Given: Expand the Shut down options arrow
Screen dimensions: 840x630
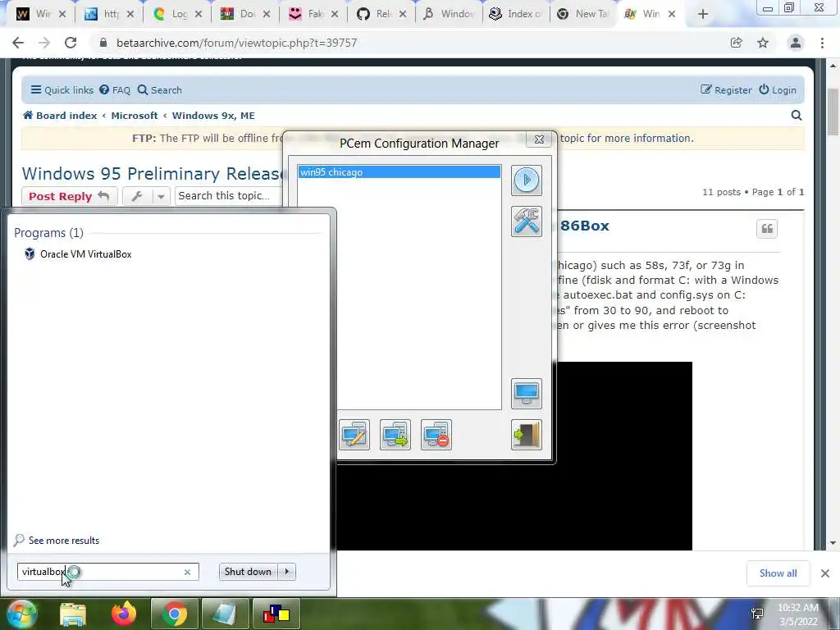Looking at the screenshot, I should click(287, 572).
